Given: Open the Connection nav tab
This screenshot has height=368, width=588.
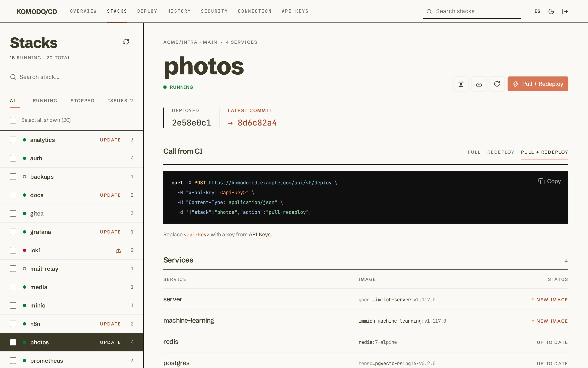Looking at the screenshot, I should (x=255, y=11).
